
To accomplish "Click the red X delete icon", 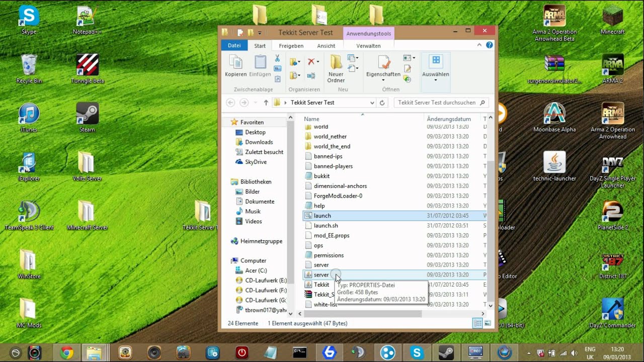I will coord(311,61).
